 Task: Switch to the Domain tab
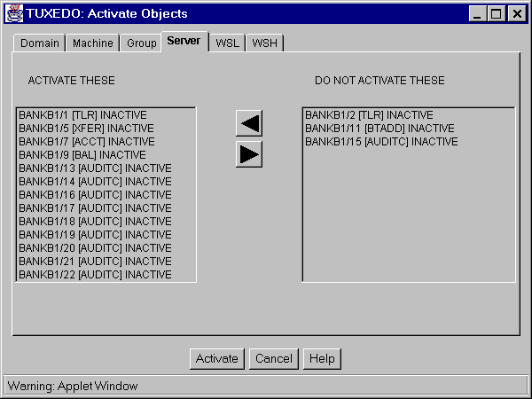tap(39, 43)
